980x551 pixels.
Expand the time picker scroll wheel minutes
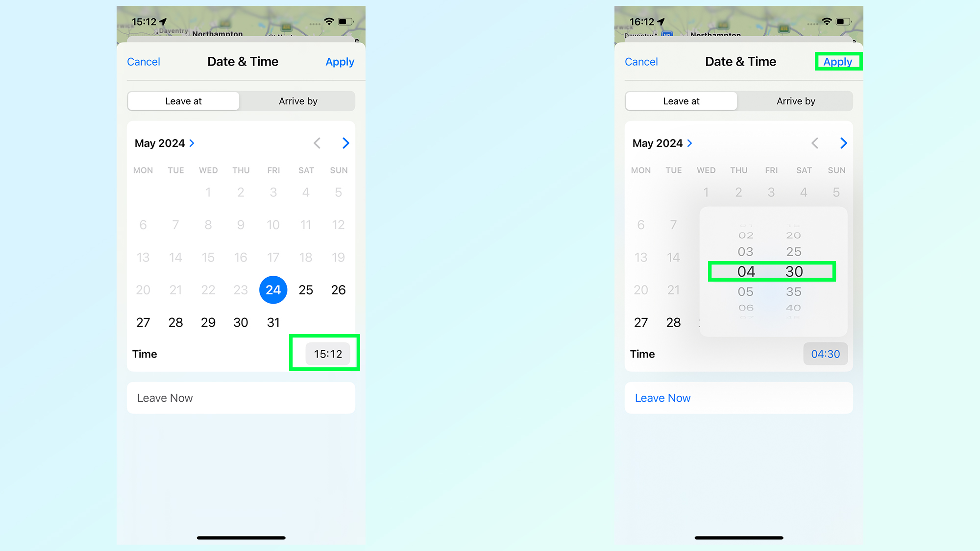[x=794, y=271]
